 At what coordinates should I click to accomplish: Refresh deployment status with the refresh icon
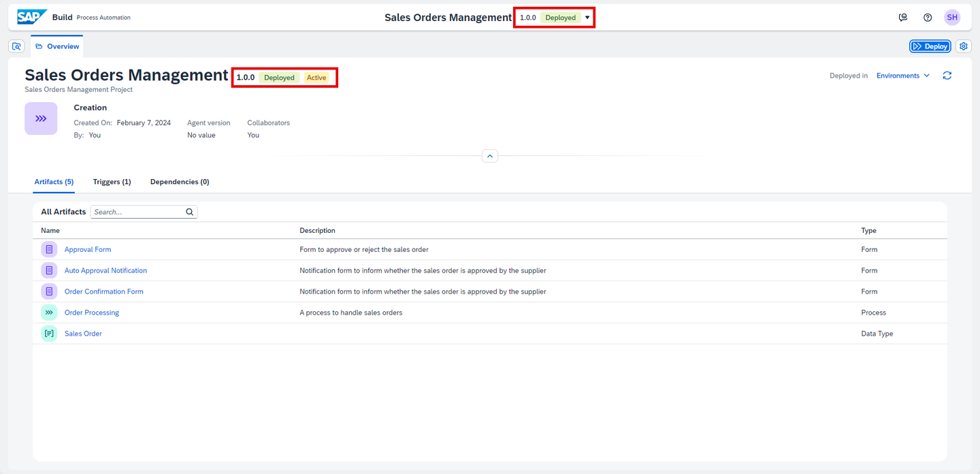tap(947, 76)
